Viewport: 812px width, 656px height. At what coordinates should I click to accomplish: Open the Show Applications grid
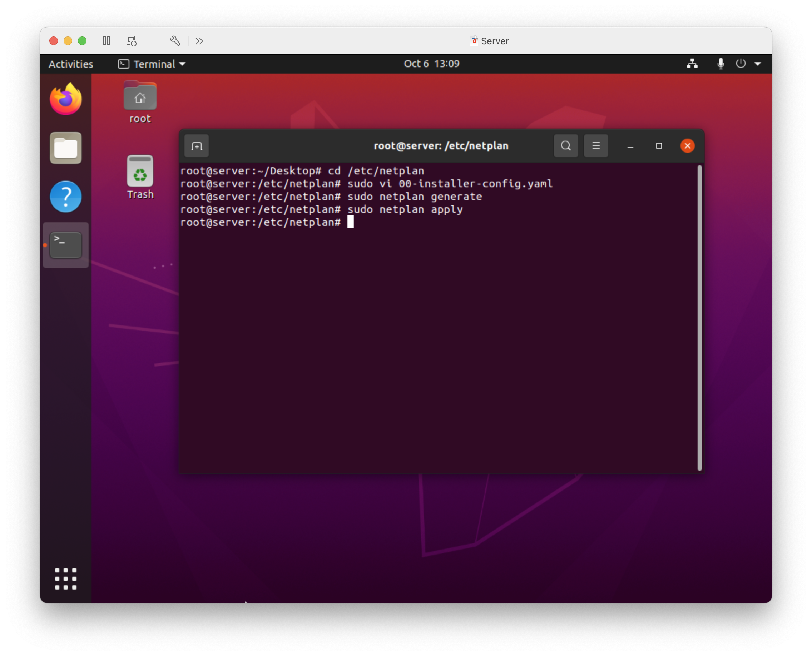tap(66, 578)
